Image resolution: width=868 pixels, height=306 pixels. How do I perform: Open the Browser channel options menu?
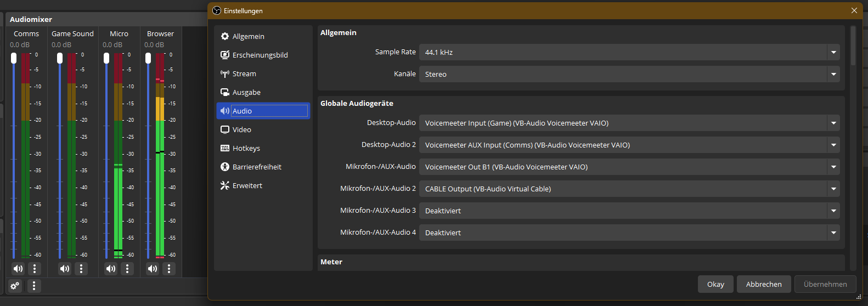[x=169, y=269]
